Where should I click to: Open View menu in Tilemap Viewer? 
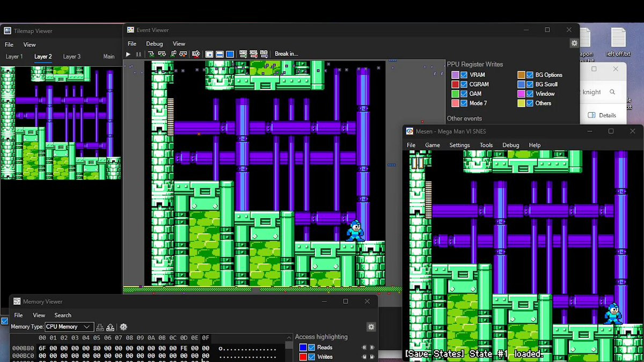[x=30, y=45]
